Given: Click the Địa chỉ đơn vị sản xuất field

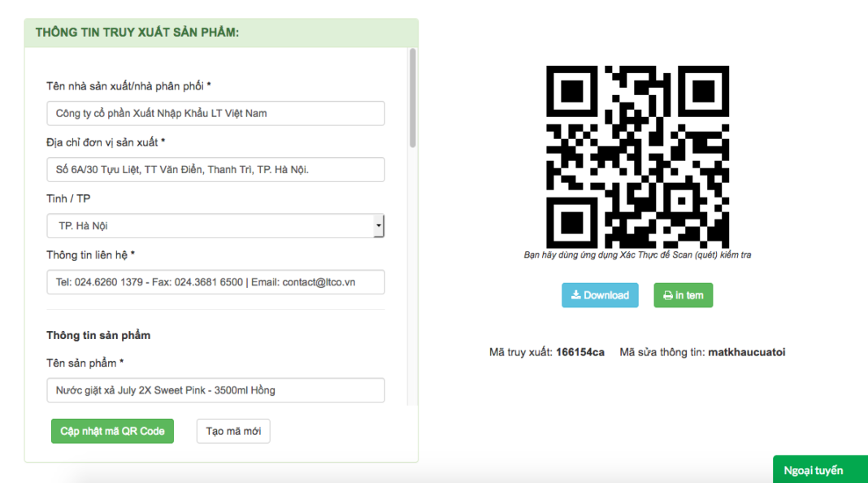Looking at the screenshot, I should point(215,170).
